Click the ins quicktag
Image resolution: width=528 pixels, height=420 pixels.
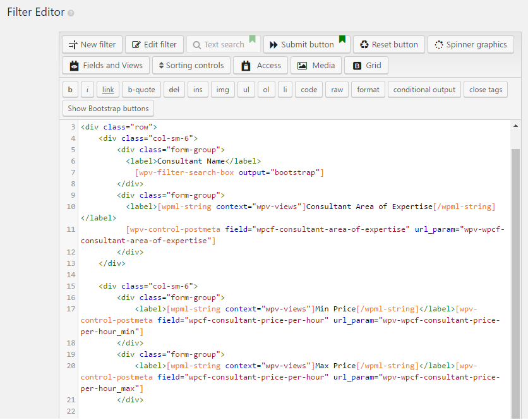[198, 90]
